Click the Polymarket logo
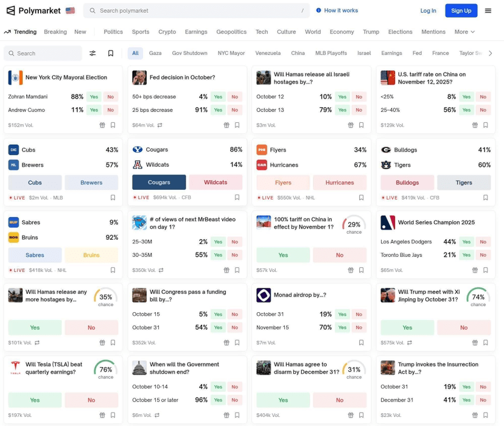Screen dimensions: 504x426 coord(33,10)
